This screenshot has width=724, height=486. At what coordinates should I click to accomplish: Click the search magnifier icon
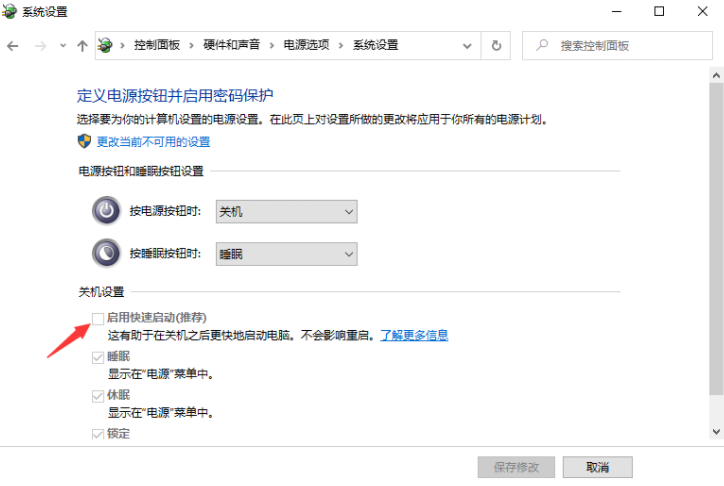(x=542, y=46)
